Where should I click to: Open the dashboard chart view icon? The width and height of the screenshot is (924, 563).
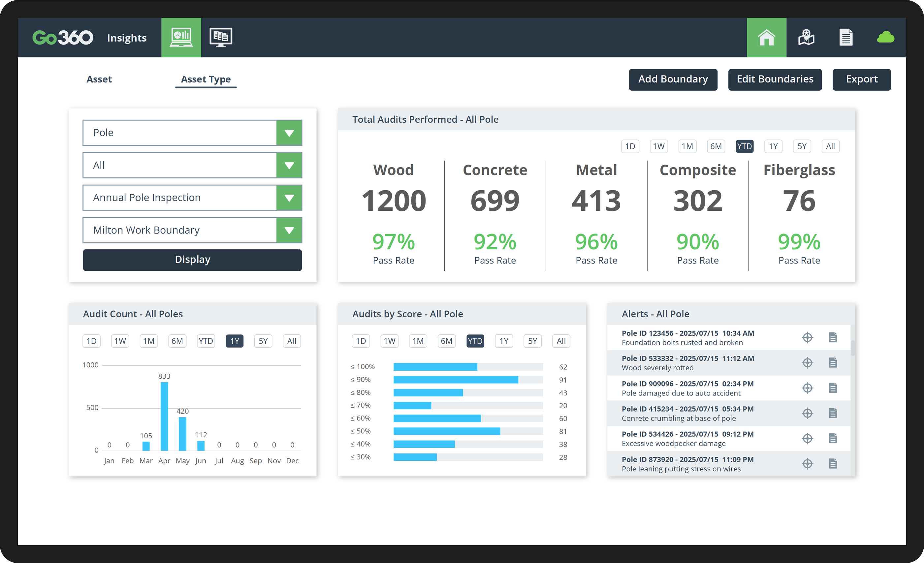click(181, 38)
